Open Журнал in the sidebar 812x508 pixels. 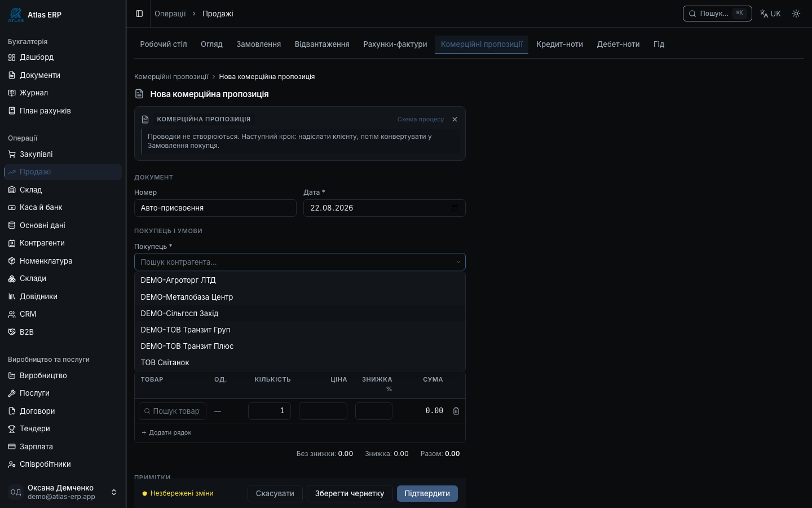pos(63,93)
